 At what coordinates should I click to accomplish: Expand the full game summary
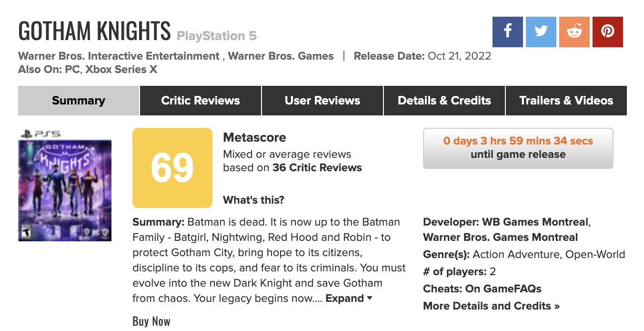pyautogui.click(x=349, y=299)
